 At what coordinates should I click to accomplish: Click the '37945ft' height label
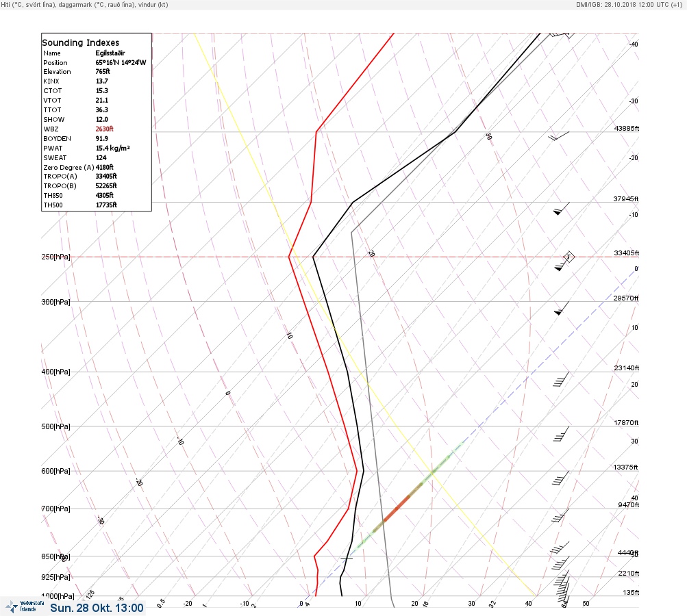pos(625,198)
